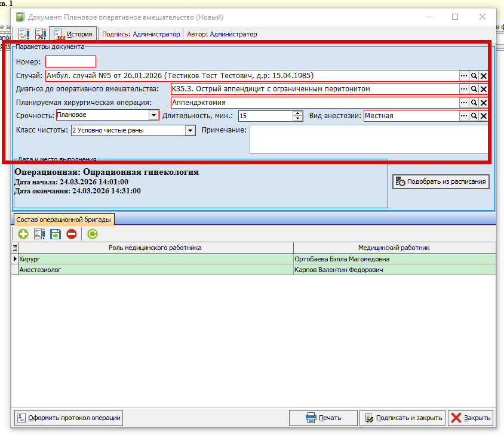This screenshot has width=504, height=435.
Task: Click into the Номер input field
Action: [70, 61]
